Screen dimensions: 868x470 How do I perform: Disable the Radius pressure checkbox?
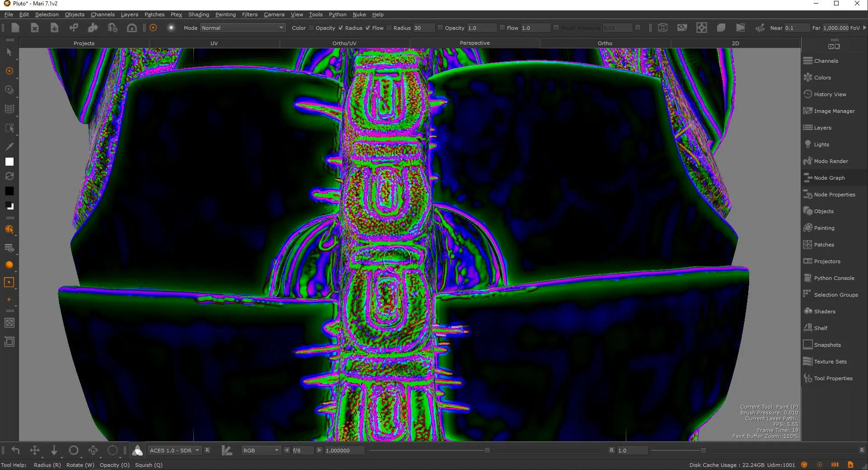[341, 28]
